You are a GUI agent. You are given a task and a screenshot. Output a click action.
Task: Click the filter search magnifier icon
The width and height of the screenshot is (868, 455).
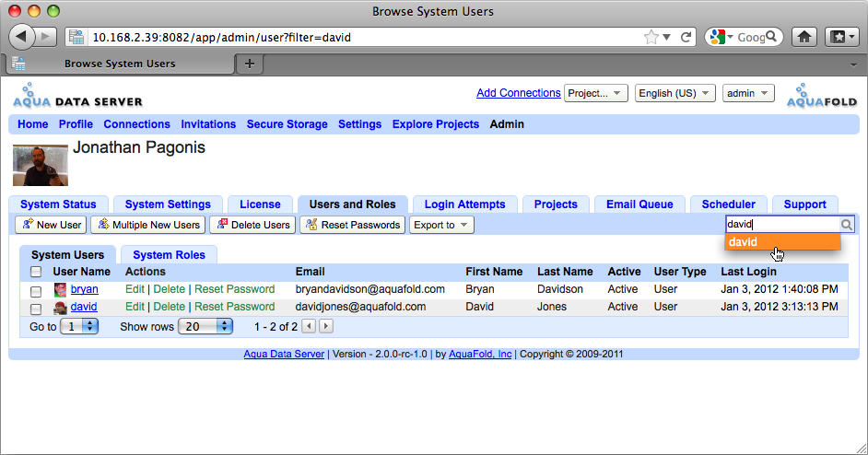tap(847, 224)
